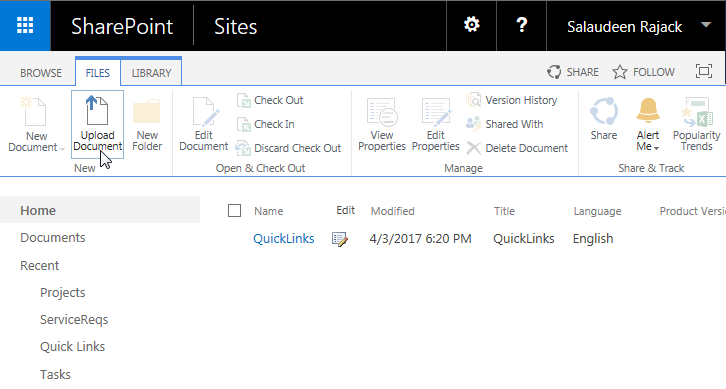The height and width of the screenshot is (389, 726).
Task: Open Edit Properties from the ribbon
Action: (436, 124)
